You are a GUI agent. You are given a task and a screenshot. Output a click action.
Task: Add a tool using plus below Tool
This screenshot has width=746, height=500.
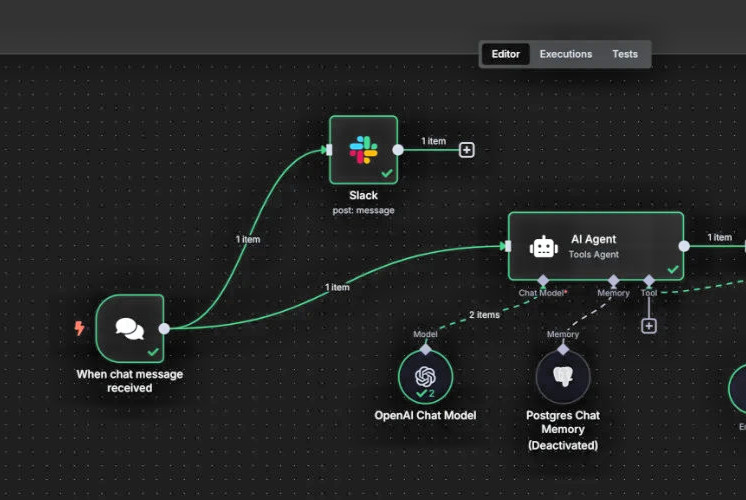649,326
